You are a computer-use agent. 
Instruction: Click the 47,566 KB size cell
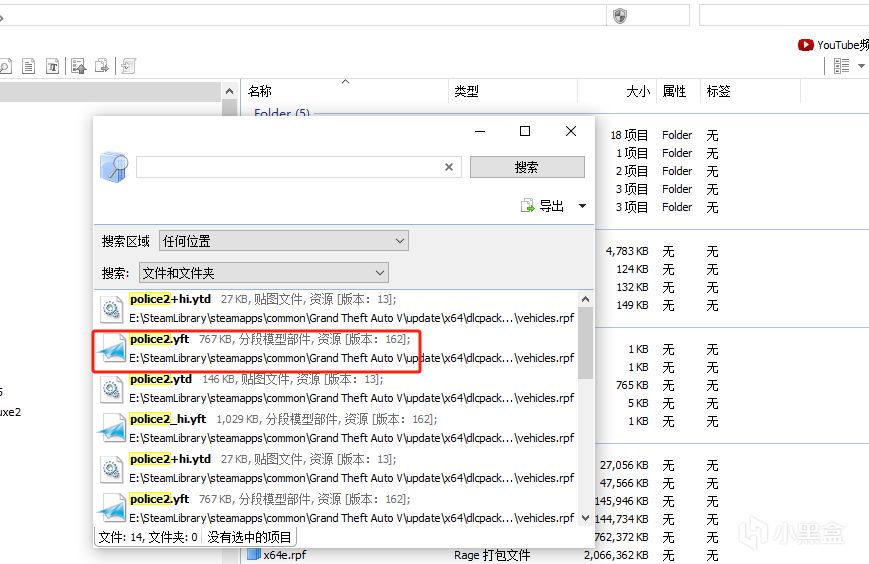624,483
